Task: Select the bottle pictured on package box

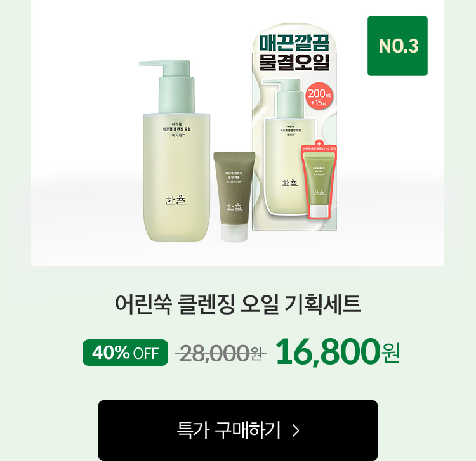Action: (287, 146)
